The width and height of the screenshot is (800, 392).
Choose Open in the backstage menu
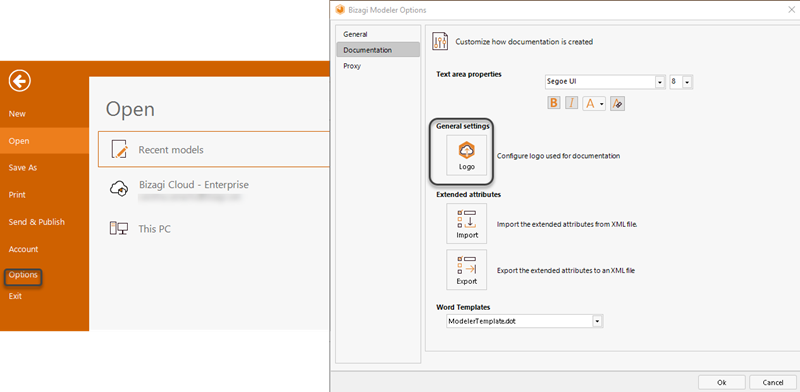click(x=44, y=141)
